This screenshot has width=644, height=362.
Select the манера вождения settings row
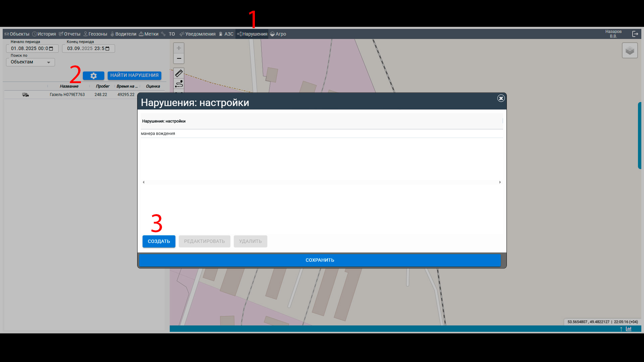158,133
